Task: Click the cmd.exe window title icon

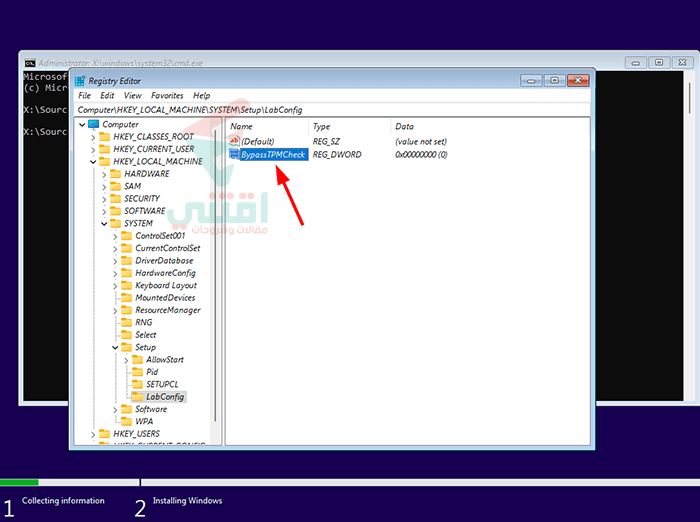Action: point(30,63)
